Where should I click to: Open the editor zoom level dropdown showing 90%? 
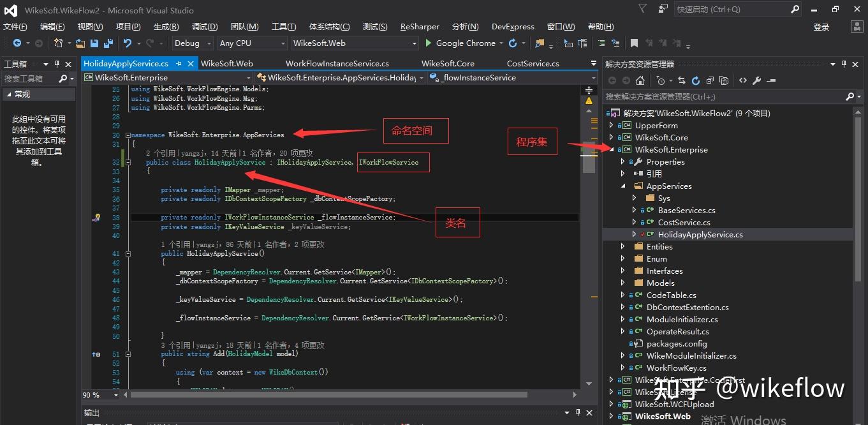pyautogui.click(x=99, y=395)
